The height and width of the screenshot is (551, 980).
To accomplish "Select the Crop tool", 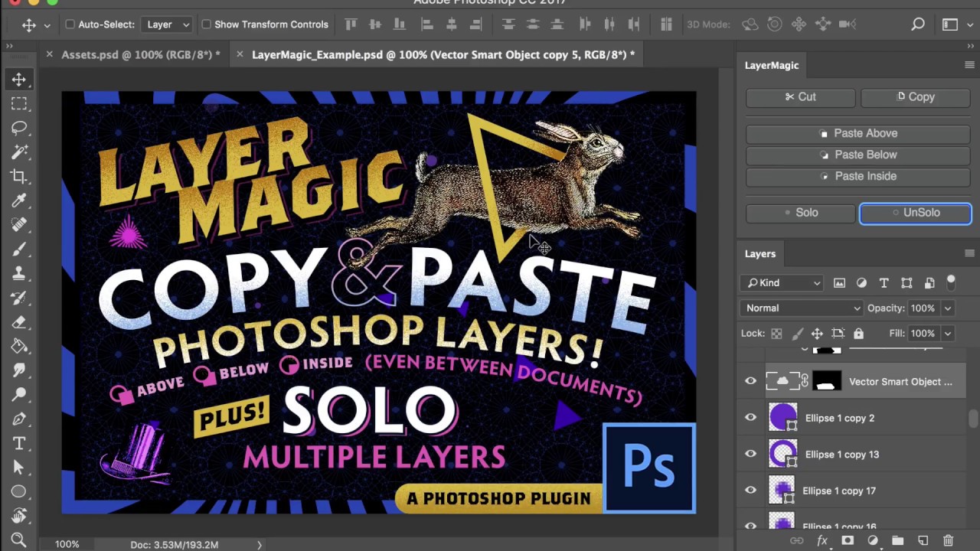I will click(19, 177).
